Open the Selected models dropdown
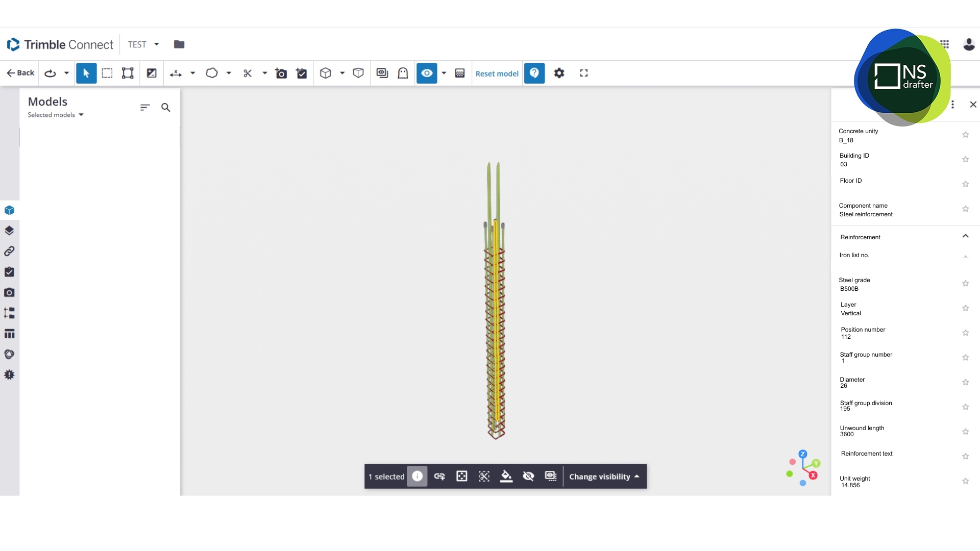The image size is (980, 551). click(x=56, y=115)
